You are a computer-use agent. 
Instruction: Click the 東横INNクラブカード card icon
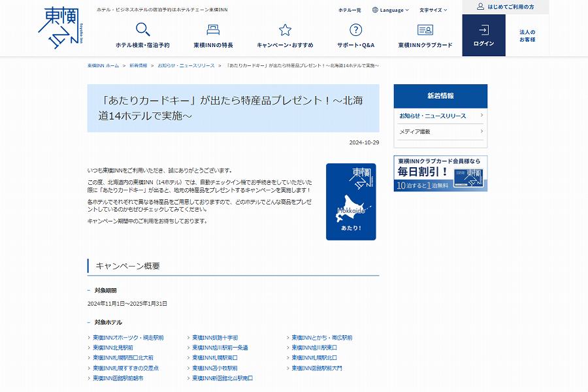[425, 29]
